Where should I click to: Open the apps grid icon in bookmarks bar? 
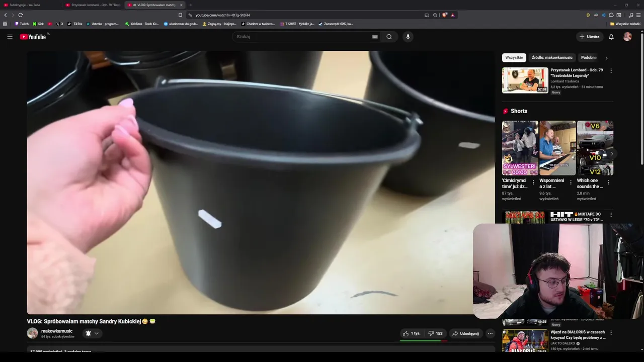pos(5,24)
